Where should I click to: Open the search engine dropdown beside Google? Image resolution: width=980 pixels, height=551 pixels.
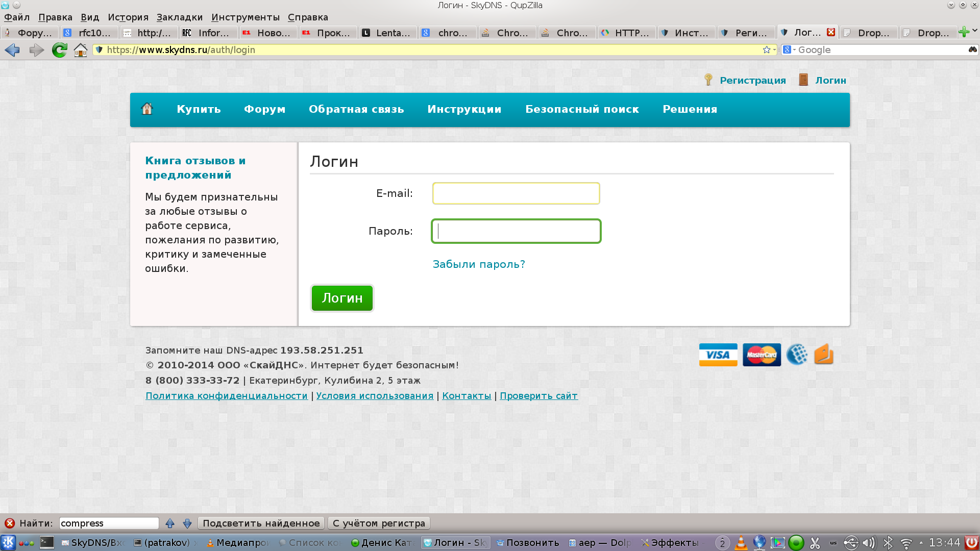tap(790, 49)
